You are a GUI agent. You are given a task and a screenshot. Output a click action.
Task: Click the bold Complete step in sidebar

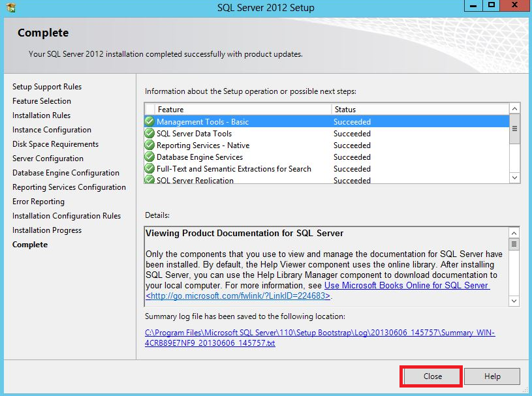click(x=30, y=245)
